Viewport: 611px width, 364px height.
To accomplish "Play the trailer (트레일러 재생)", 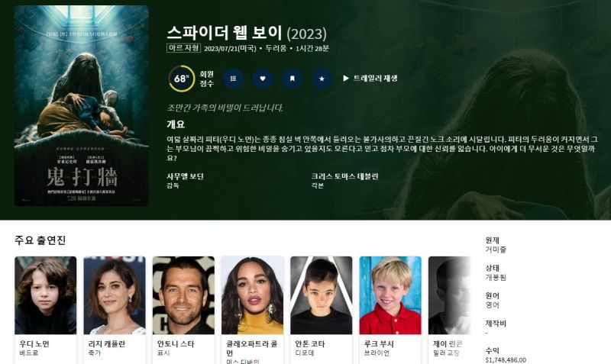I will (370, 79).
